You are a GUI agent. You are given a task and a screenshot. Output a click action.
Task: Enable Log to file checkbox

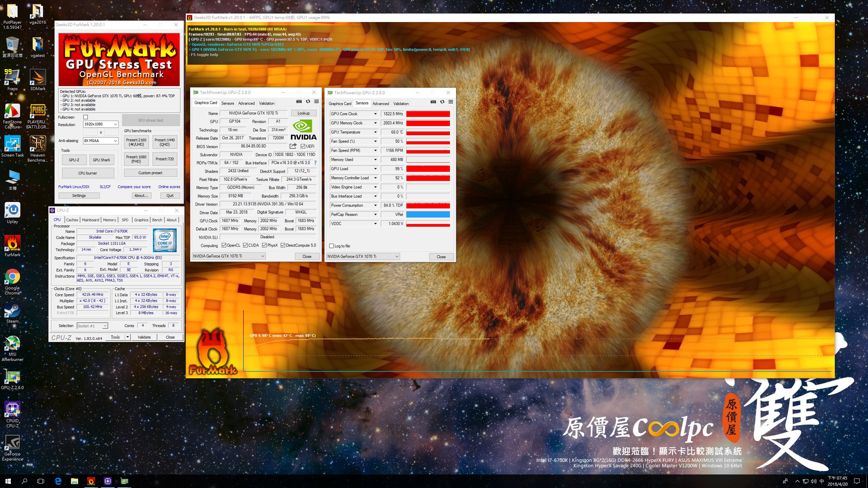[x=332, y=246]
